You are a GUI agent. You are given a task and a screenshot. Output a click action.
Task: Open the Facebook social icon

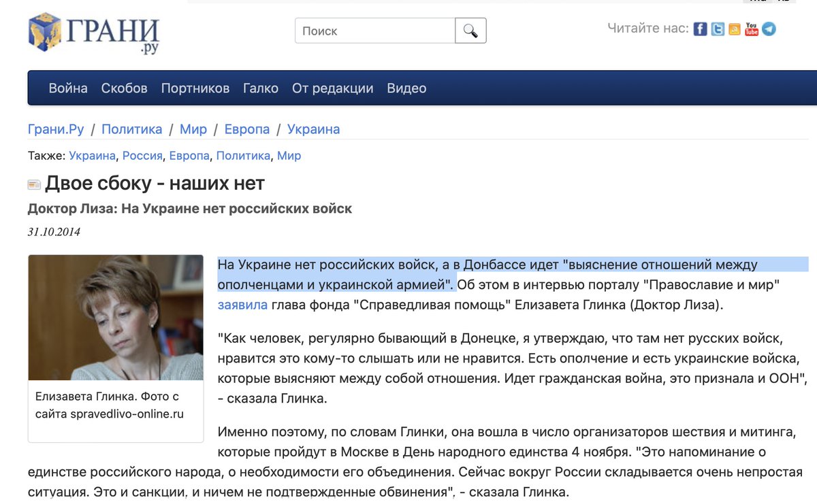[x=700, y=29]
